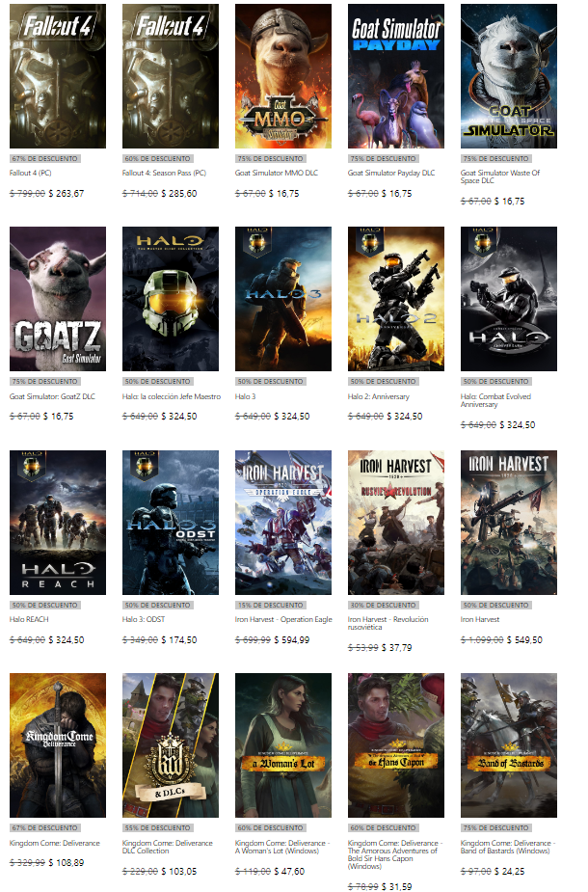Click the 'Goat Simulator Waste Of Space DLC' title
The image size is (588, 892).
click(499, 177)
